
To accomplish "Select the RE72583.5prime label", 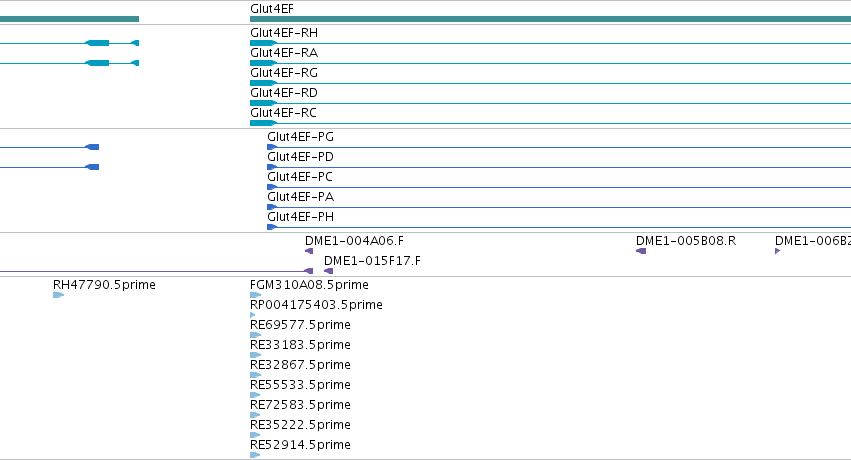I will (300, 405).
